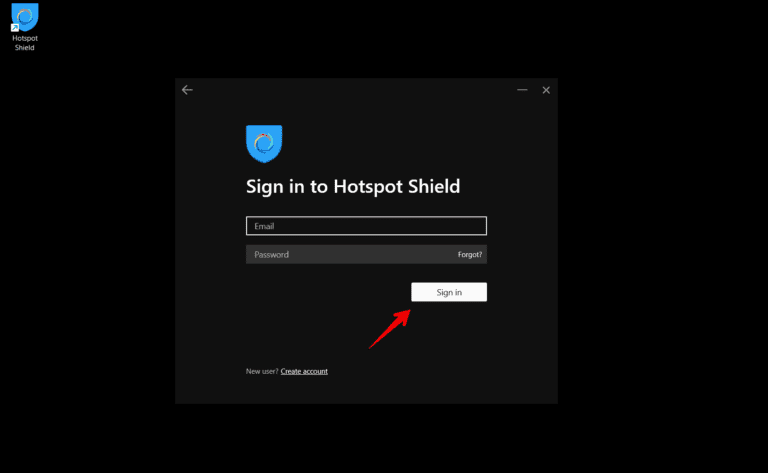Click the blue shield logo above the heading
Viewport: 768px width, 473px height.
point(264,143)
